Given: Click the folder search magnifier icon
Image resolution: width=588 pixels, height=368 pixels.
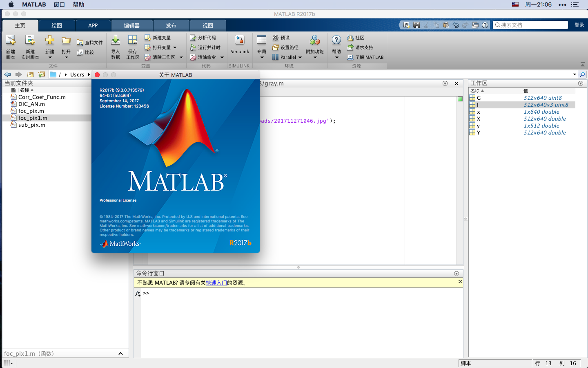Looking at the screenshot, I should [x=583, y=74].
